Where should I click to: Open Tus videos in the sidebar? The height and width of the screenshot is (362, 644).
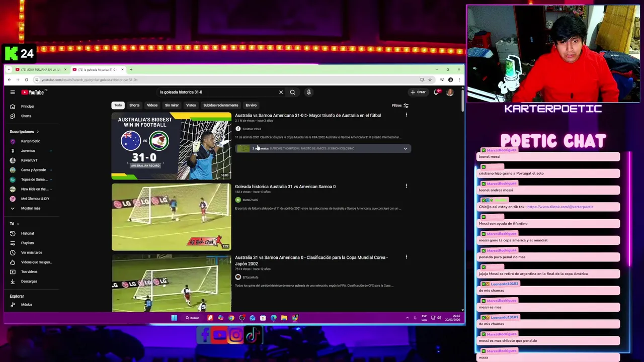(x=29, y=271)
